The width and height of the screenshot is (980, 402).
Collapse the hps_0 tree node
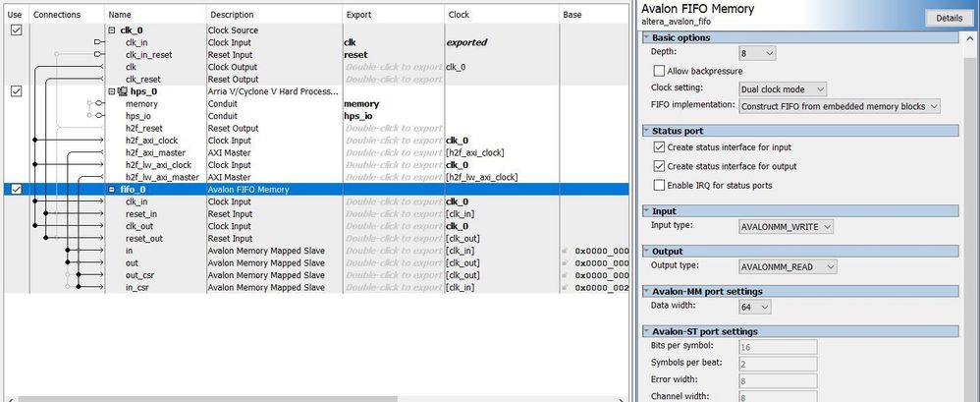[112, 92]
